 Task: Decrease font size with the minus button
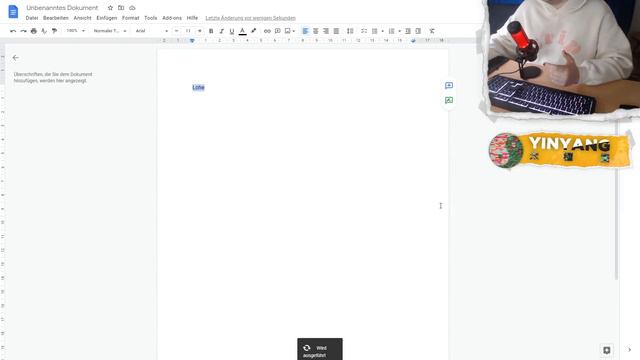pyautogui.click(x=176, y=31)
